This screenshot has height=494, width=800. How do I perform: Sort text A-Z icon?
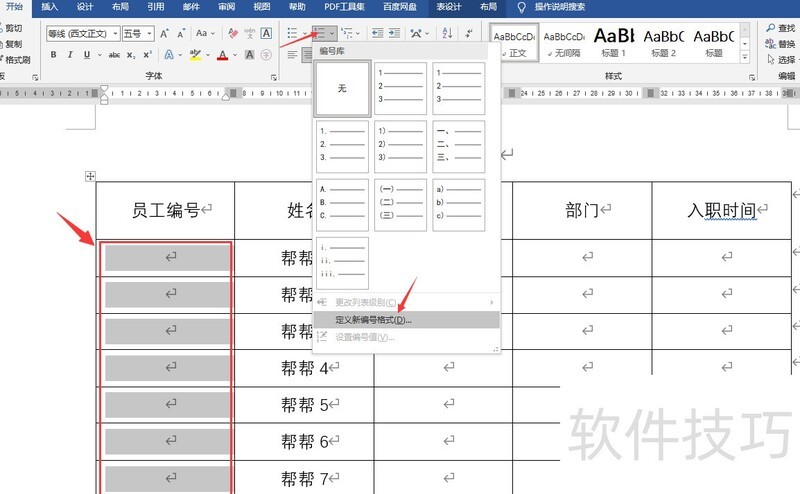point(447,34)
